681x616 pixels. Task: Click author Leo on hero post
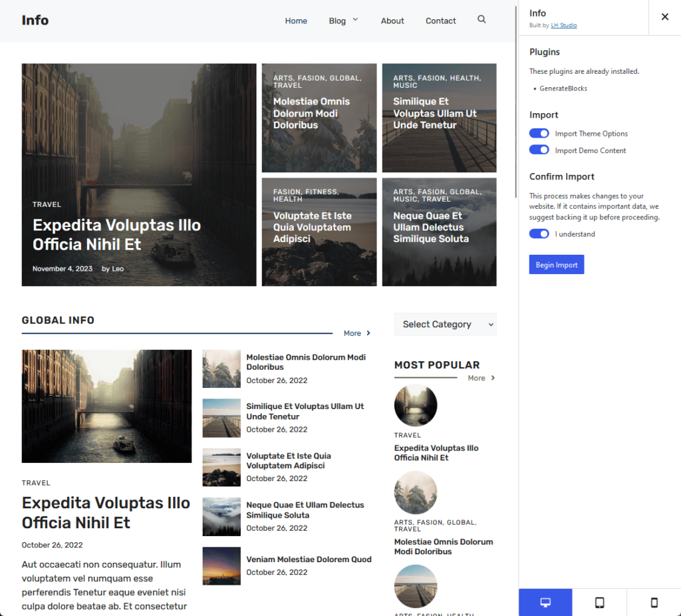pos(118,269)
